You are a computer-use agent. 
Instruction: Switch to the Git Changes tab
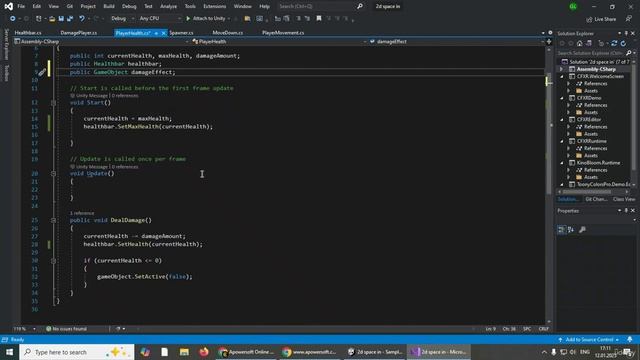[x=596, y=199]
